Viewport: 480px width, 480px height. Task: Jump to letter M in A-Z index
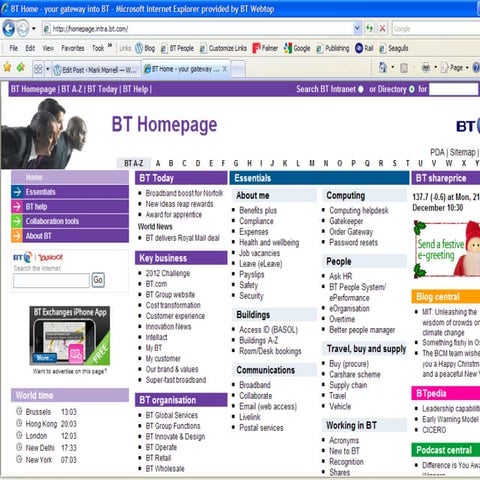[312, 163]
